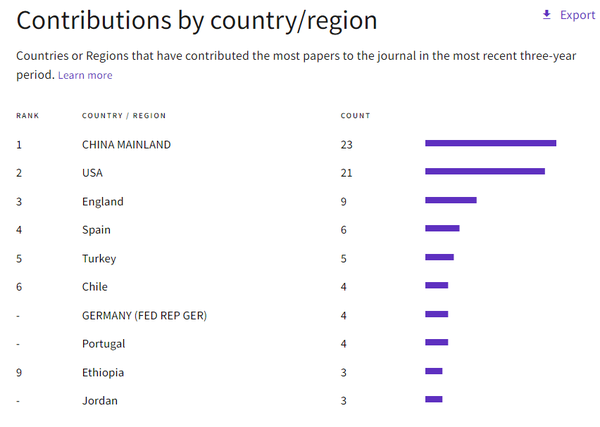
Task: Click the England country label
Action: click(x=103, y=202)
